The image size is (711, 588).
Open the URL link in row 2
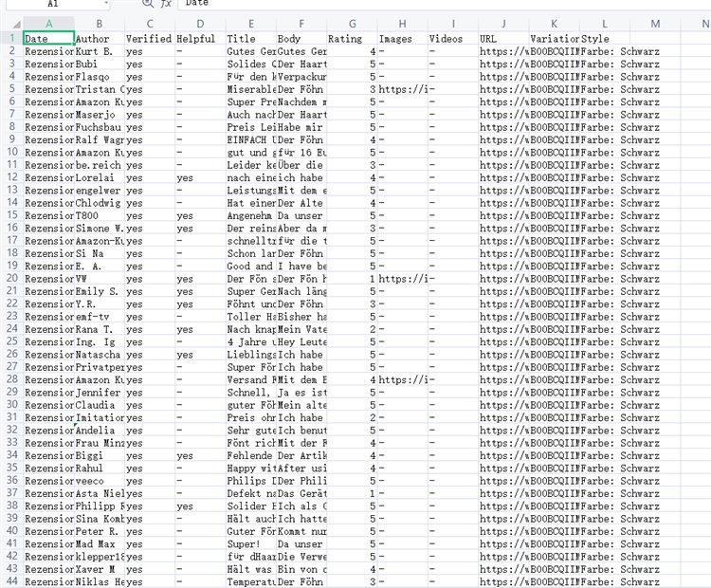click(503, 51)
